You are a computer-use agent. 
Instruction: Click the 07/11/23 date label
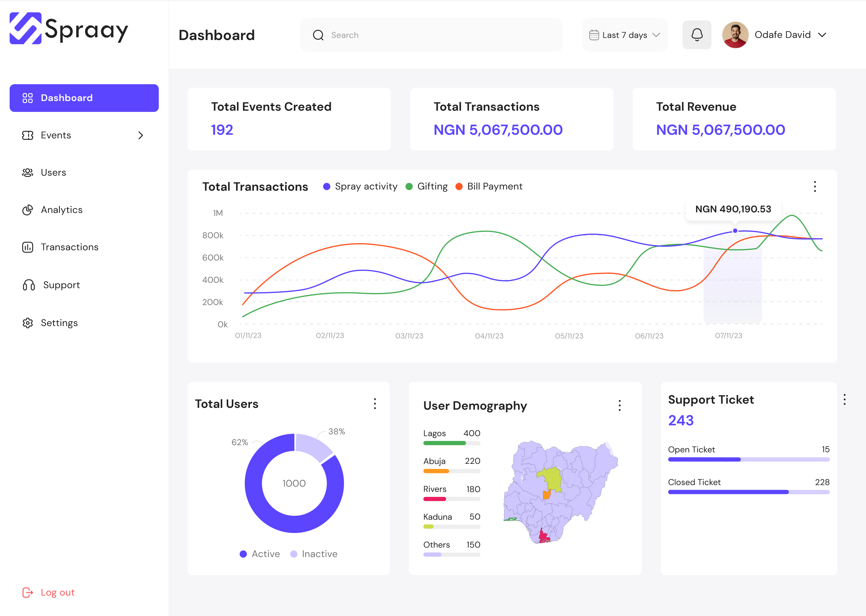[729, 336]
